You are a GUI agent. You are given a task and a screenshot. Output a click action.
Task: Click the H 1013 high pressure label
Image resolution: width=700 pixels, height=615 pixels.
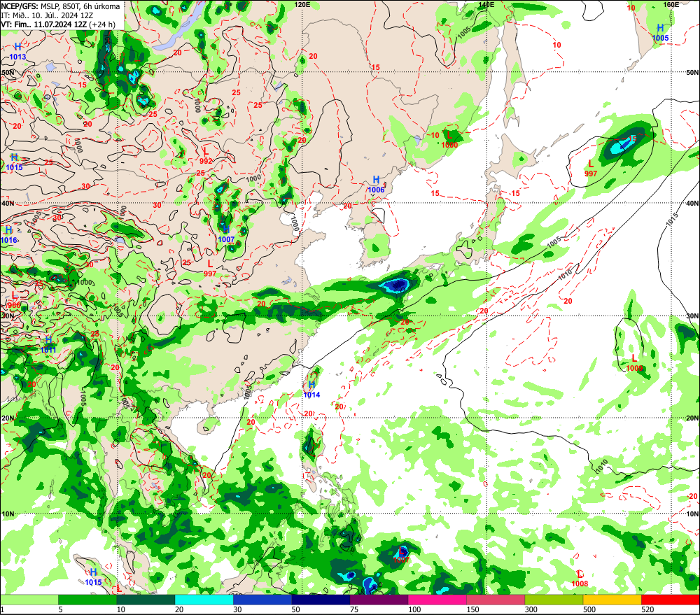17,51
